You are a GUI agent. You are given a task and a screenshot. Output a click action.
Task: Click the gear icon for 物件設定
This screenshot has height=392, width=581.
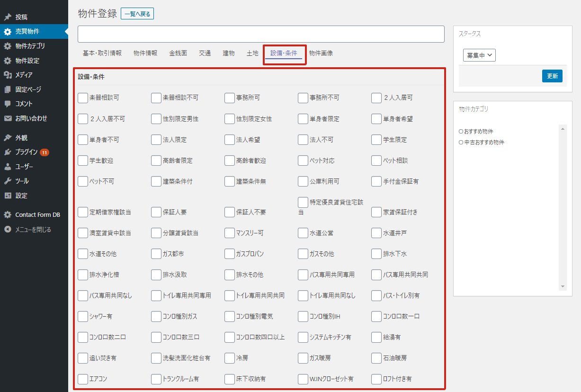coord(8,61)
